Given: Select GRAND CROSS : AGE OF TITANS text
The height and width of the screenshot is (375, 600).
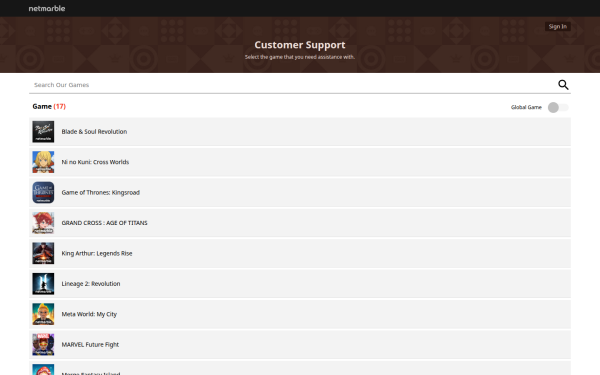Looking at the screenshot, I should (104, 223).
